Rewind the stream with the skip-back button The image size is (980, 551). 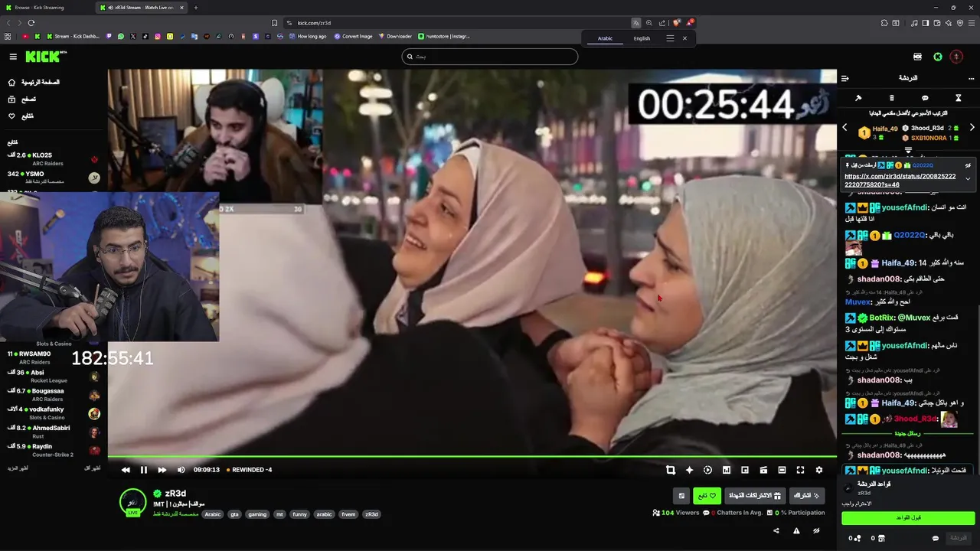(x=126, y=470)
